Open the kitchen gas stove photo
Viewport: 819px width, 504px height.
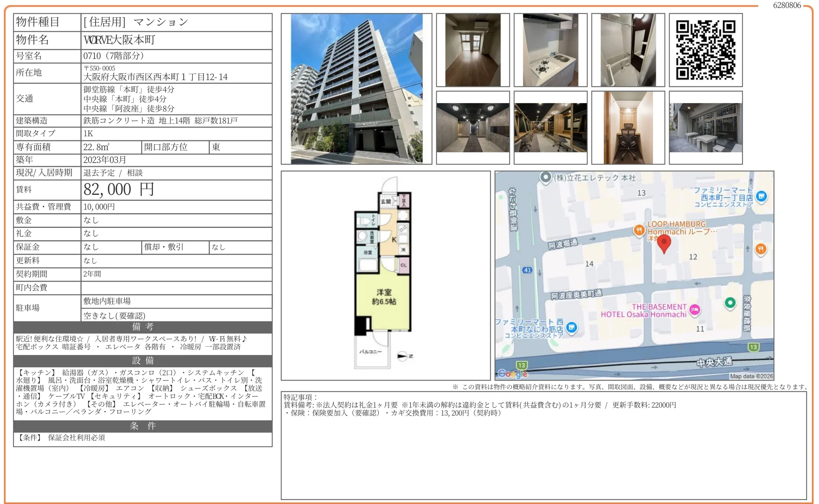[x=550, y=50]
